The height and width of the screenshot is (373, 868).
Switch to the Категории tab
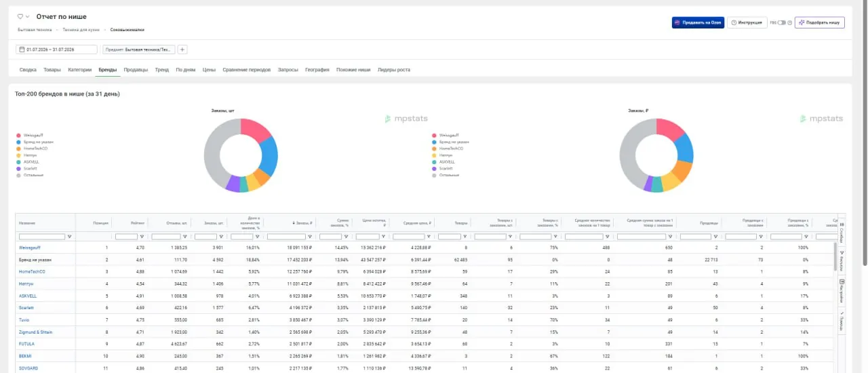(x=79, y=70)
